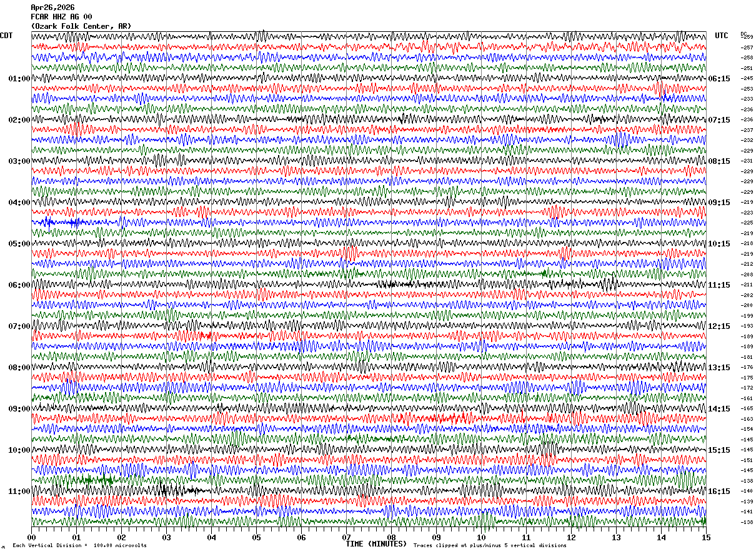Select the station code FCAR HHZ AG 00
Viewport: 756px width, 554px height.
click(x=61, y=17)
